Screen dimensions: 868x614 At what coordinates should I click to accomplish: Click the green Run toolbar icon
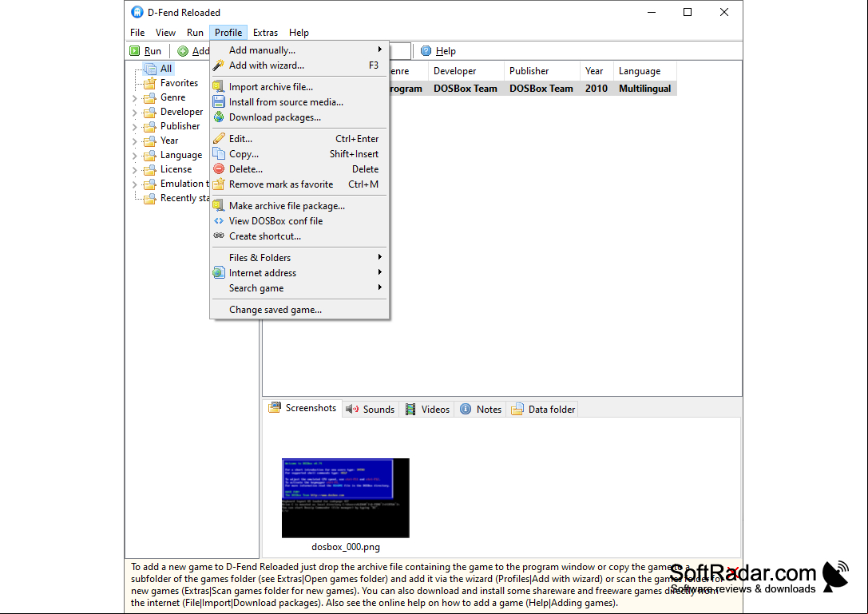pos(134,51)
